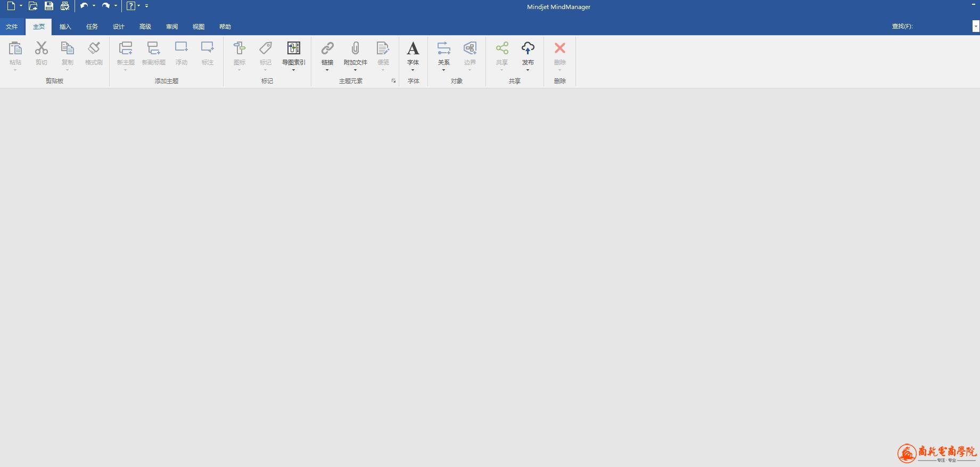Click the 字体 (Font) letter A icon
980x467 pixels.
(x=413, y=48)
